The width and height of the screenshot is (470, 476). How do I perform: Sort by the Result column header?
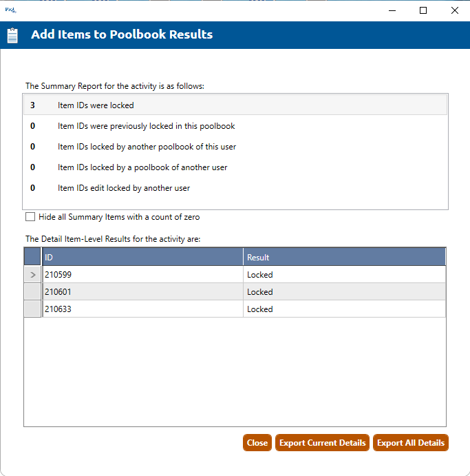pos(344,258)
